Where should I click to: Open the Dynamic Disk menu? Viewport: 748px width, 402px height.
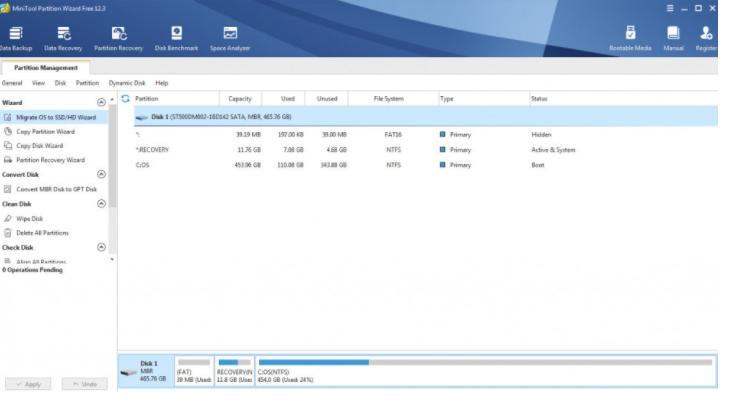(x=127, y=83)
